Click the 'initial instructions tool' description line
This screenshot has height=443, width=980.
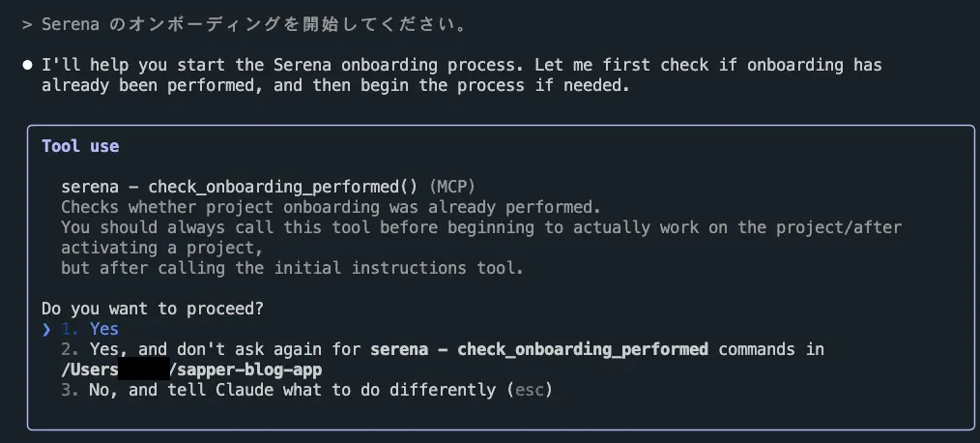pos(292,268)
